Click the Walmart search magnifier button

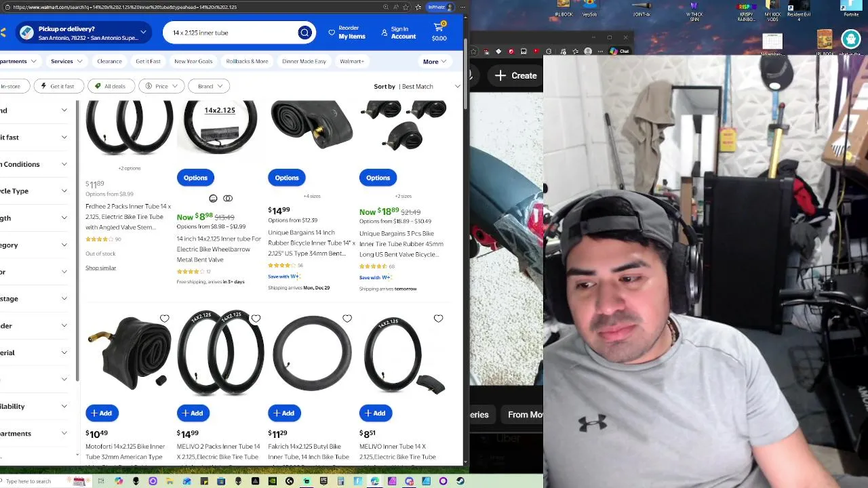pos(304,33)
